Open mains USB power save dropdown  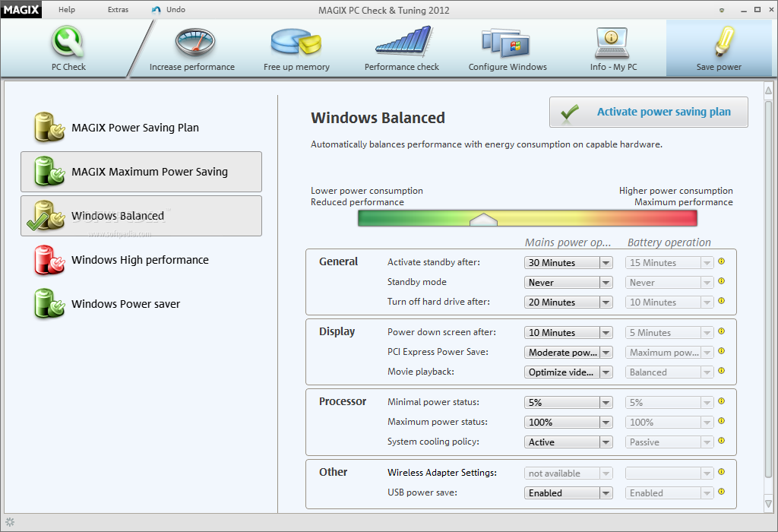tap(568, 492)
